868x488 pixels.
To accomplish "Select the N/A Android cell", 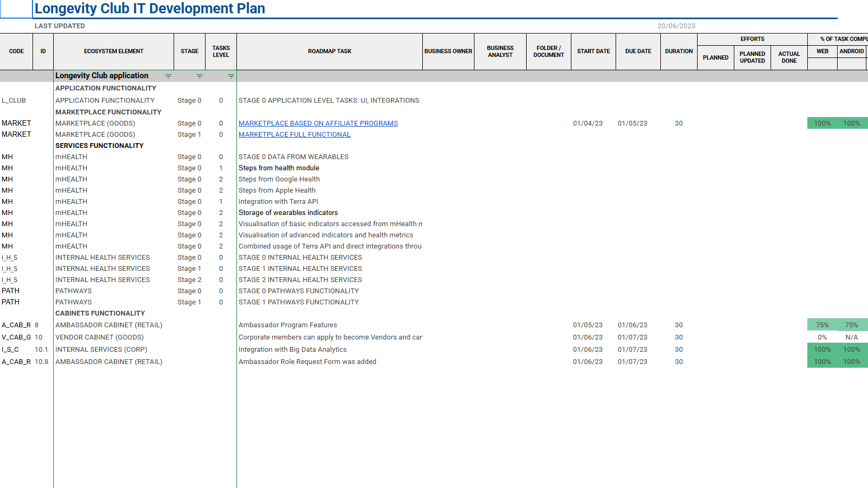I will 851,337.
